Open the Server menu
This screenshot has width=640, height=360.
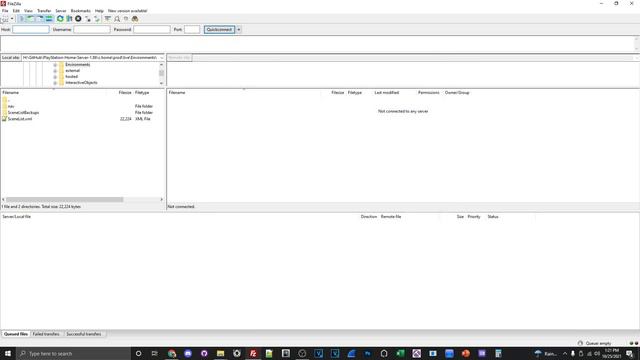click(61, 11)
